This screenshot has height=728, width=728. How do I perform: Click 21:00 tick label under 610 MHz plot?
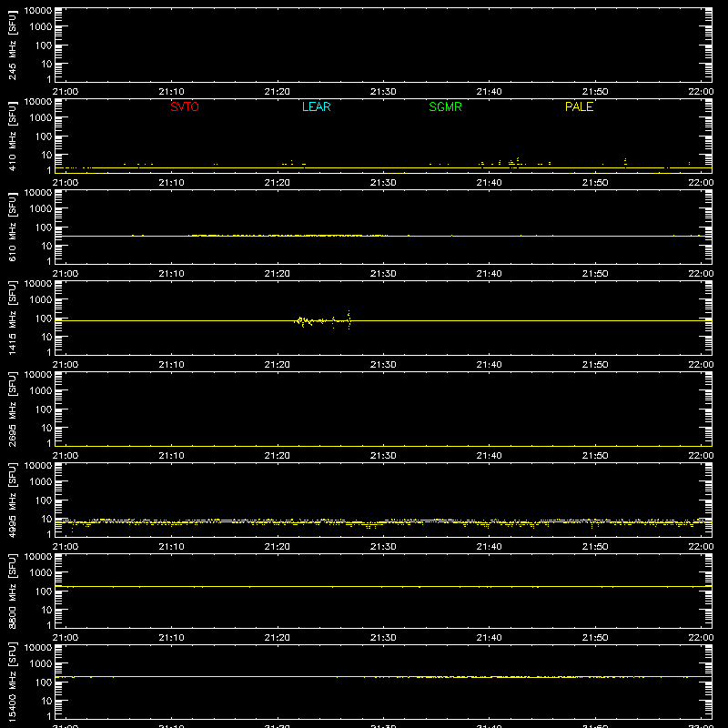click(66, 274)
